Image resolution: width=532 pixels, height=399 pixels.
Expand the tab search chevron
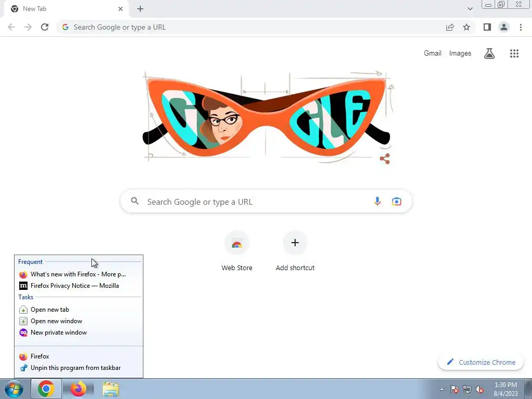click(x=470, y=9)
